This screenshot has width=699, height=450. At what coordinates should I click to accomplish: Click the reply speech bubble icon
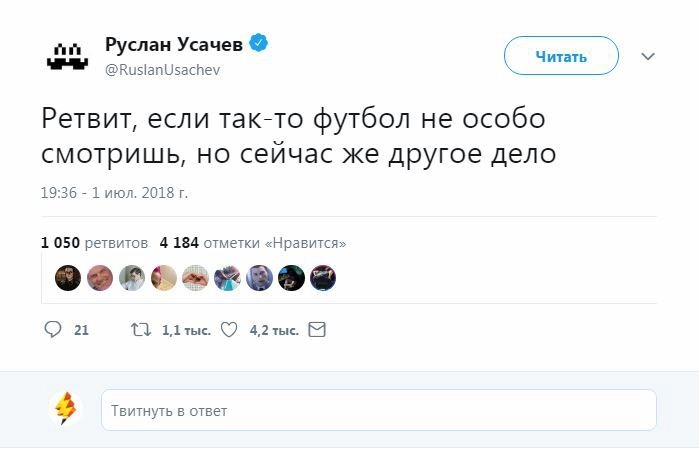click(x=53, y=329)
